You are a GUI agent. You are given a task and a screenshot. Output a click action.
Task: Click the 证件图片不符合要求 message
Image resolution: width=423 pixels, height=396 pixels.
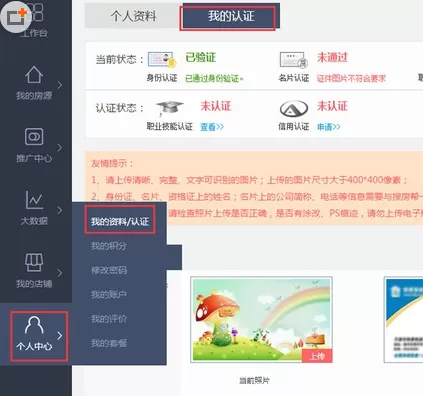coord(351,78)
